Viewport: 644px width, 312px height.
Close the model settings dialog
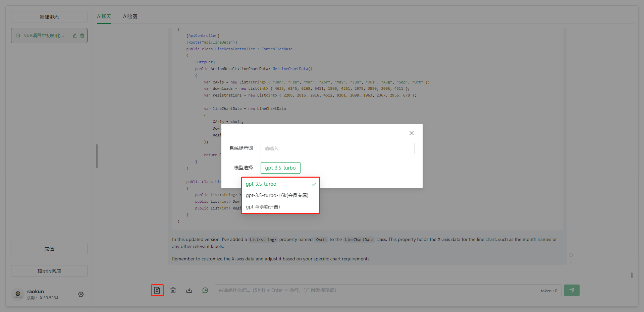(412, 133)
